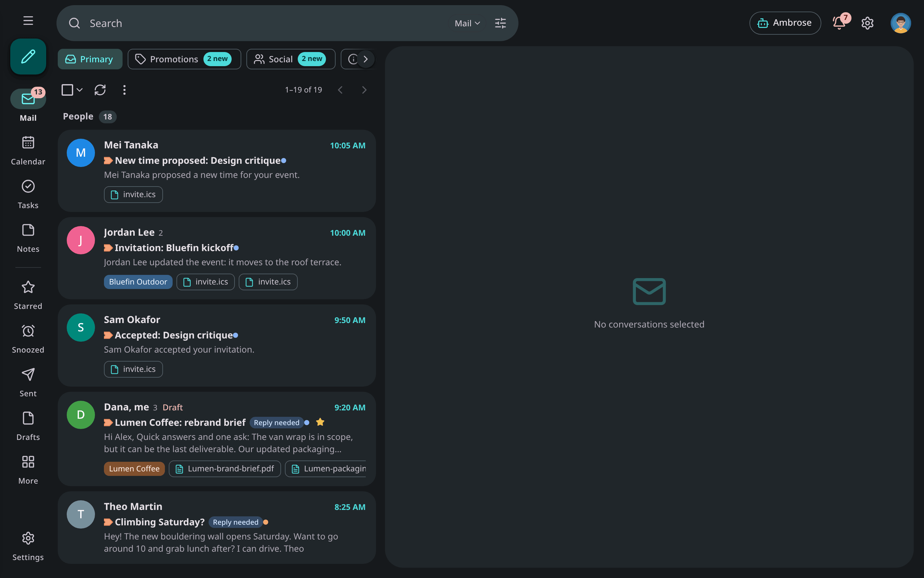Screen dimensions: 924x578
Task: Switch to the Promotions tab
Action: (x=184, y=59)
